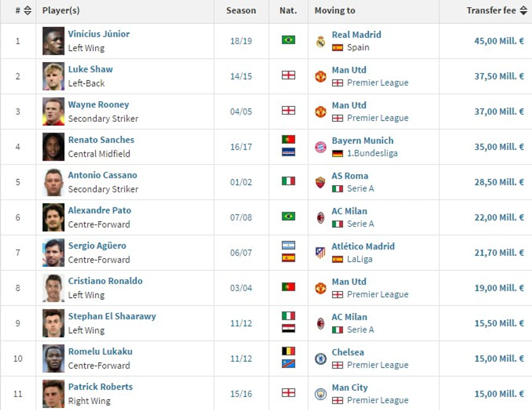Open AC Milan link in El Shaarawy row
The width and height of the screenshot is (532, 410).
(x=349, y=317)
